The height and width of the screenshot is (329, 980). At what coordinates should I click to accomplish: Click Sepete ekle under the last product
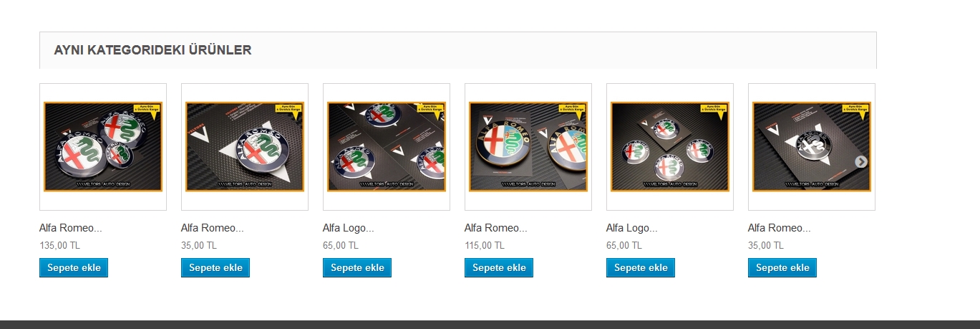[x=782, y=267]
